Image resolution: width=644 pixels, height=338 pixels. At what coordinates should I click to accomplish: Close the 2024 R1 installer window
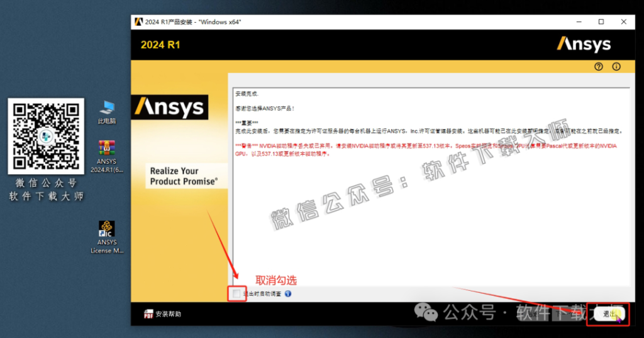[x=623, y=22]
